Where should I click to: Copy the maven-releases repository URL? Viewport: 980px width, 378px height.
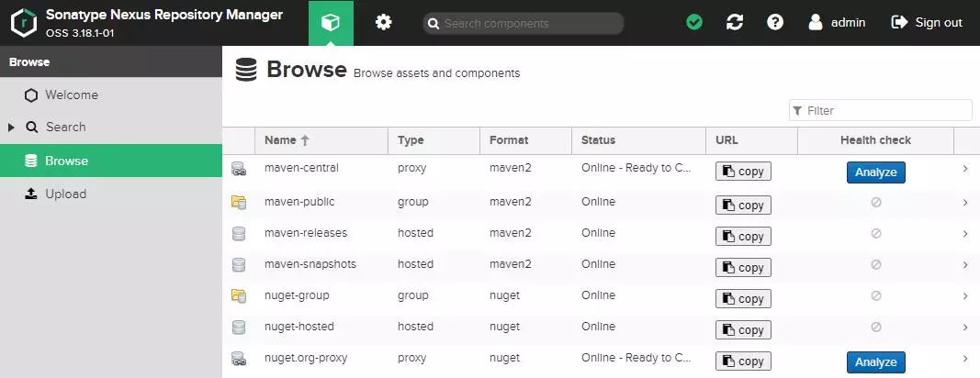743,236
